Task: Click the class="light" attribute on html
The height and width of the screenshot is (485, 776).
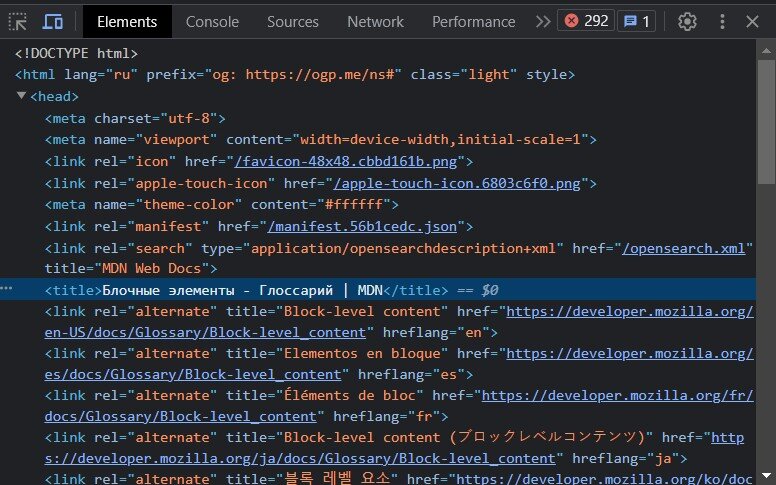Action: tap(464, 74)
